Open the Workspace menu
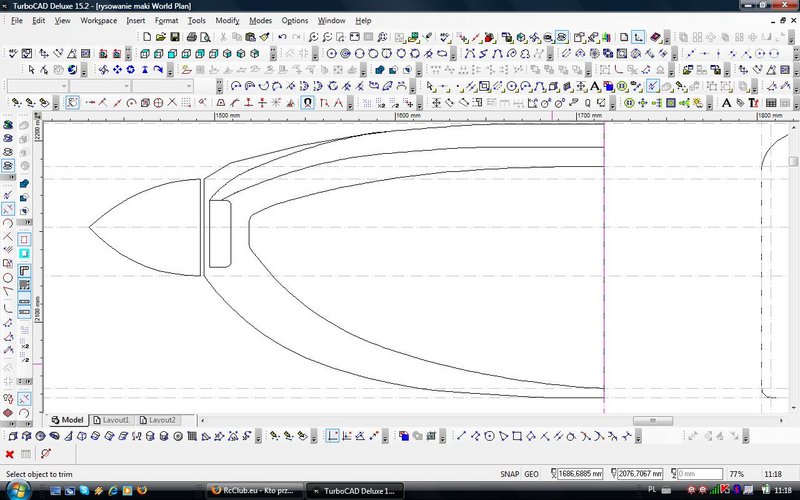Image resolution: width=800 pixels, height=500 pixels. pos(98,20)
